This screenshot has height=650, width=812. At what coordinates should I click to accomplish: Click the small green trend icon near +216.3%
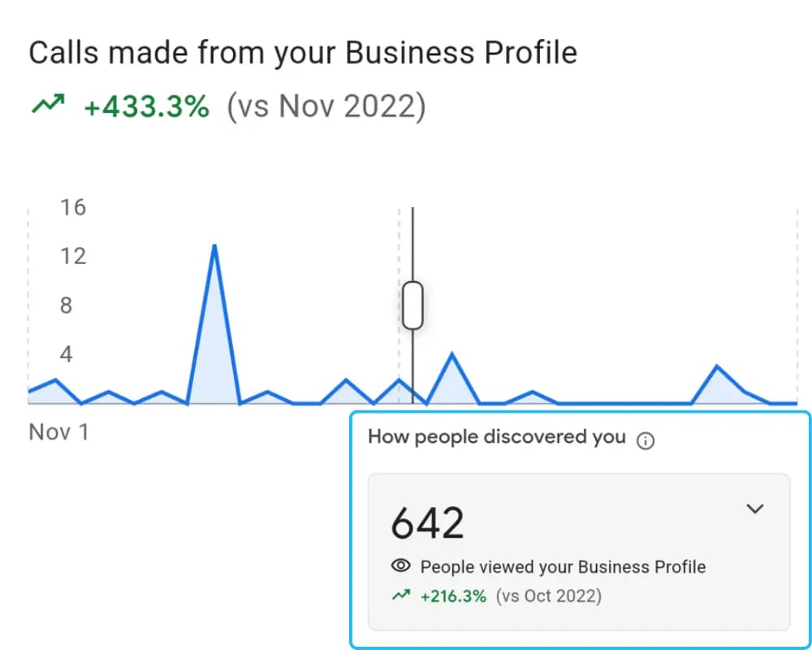tap(401, 595)
